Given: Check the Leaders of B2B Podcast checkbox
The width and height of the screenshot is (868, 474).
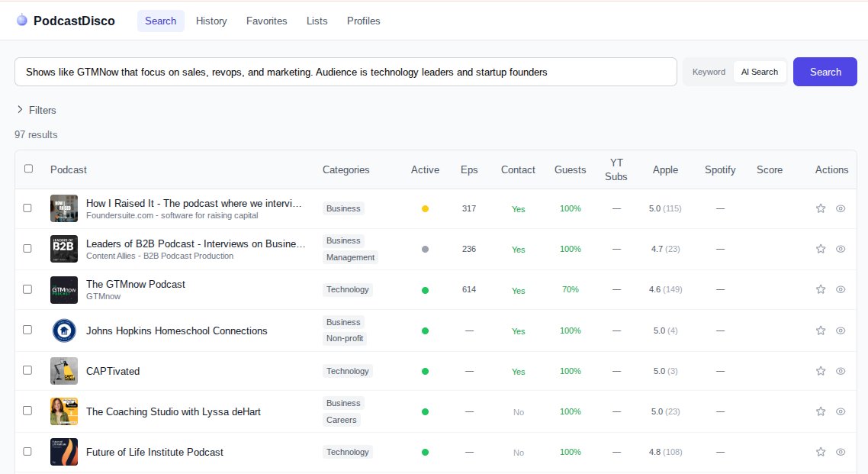Looking at the screenshot, I should [x=27, y=248].
